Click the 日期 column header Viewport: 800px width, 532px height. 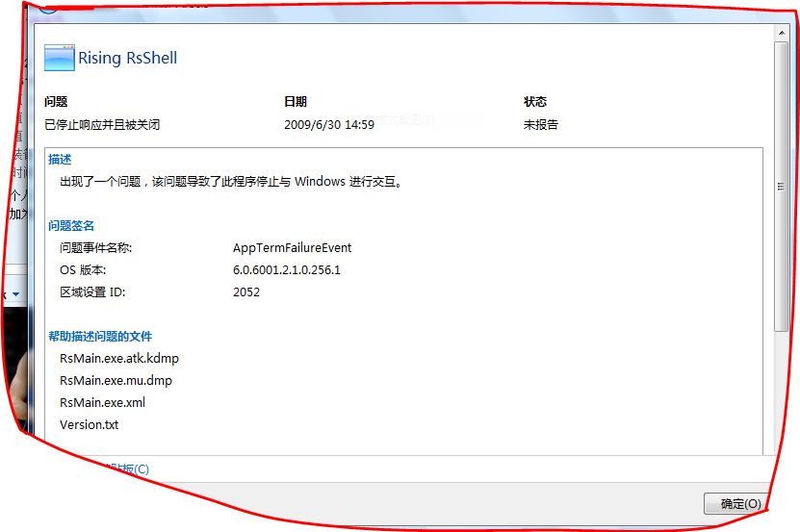(296, 102)
